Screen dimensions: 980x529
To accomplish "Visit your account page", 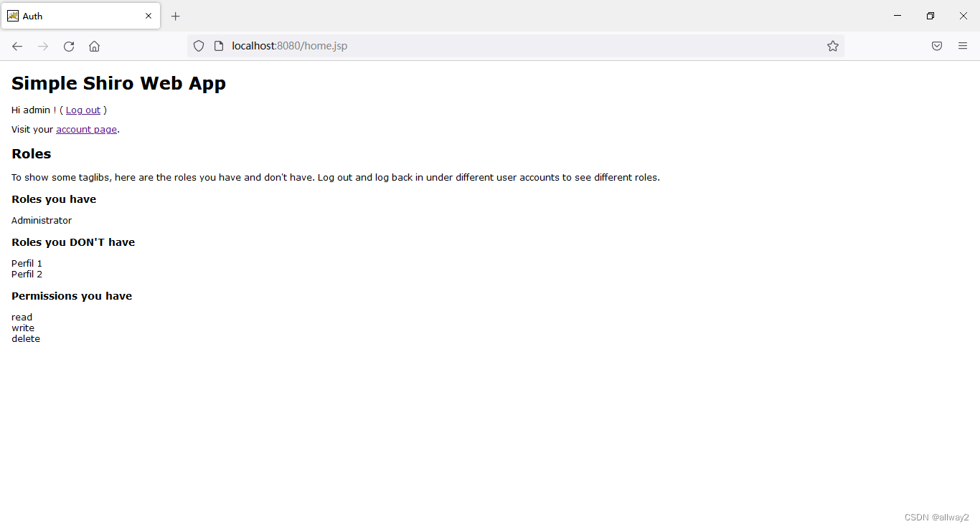I will tap(86, 129).
